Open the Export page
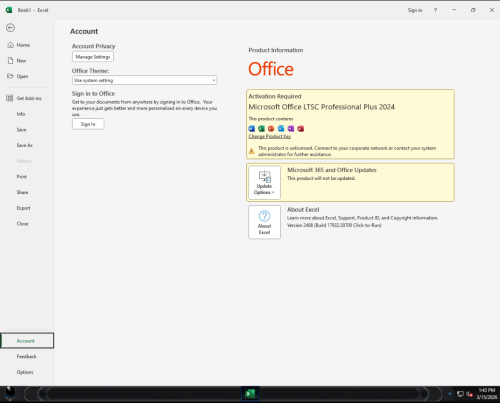Viewport: 500px width, 403px height. point(23,208)
